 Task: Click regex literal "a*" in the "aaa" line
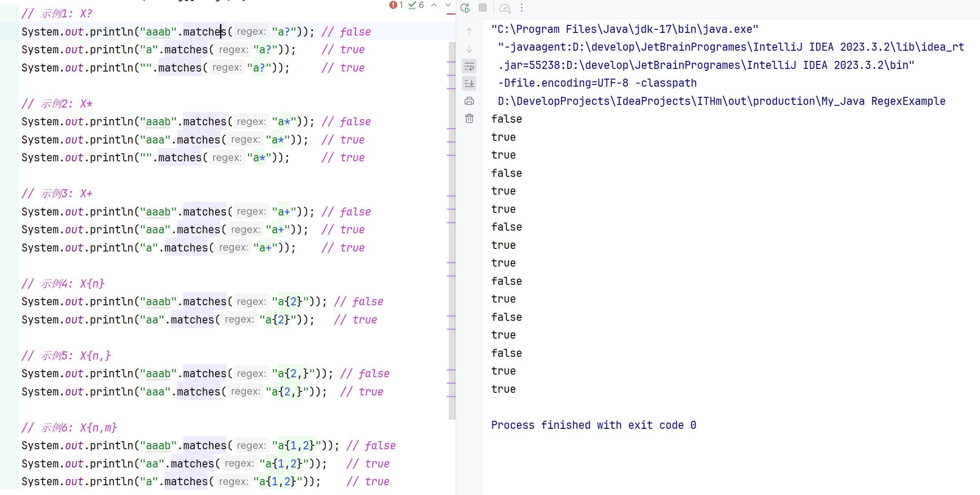[278, 140]
